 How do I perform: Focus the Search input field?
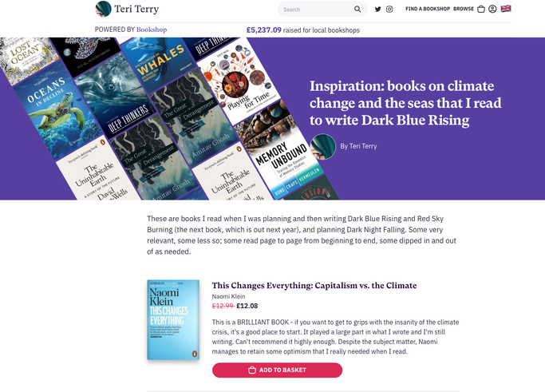click(x=316, y=10)
